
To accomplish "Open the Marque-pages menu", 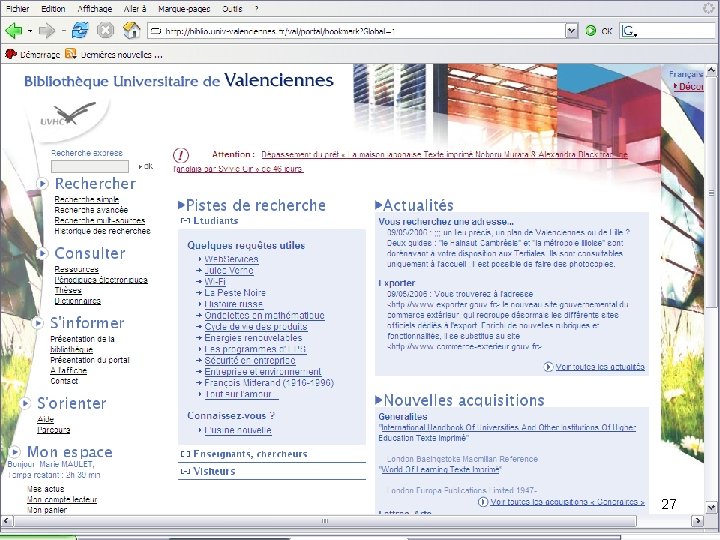I will (184, 9).
